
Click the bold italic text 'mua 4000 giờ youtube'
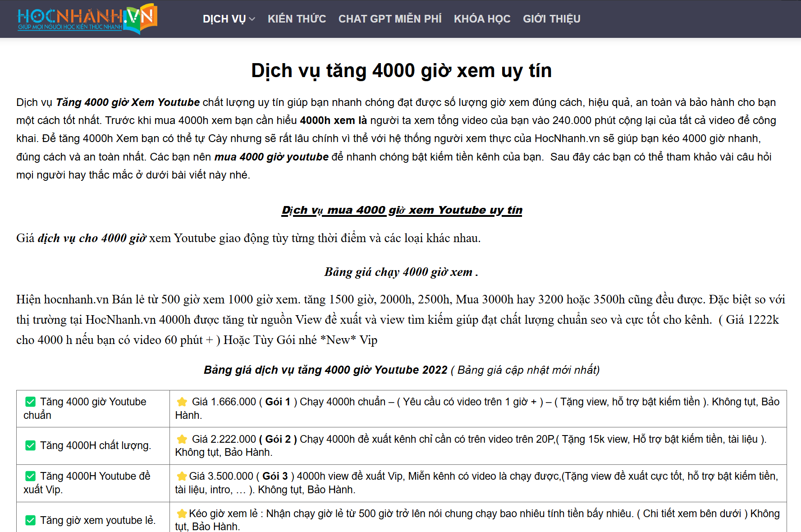[x=271, y=157]
